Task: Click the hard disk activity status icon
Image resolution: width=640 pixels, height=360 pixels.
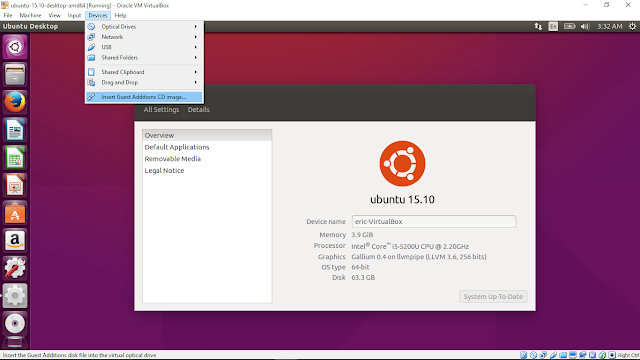Action: (524, 355)
